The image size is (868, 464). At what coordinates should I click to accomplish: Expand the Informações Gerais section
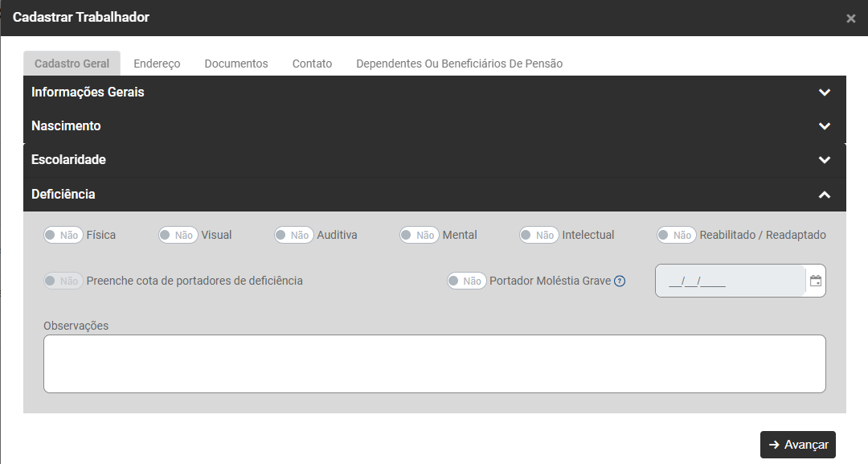click(824, 92)
